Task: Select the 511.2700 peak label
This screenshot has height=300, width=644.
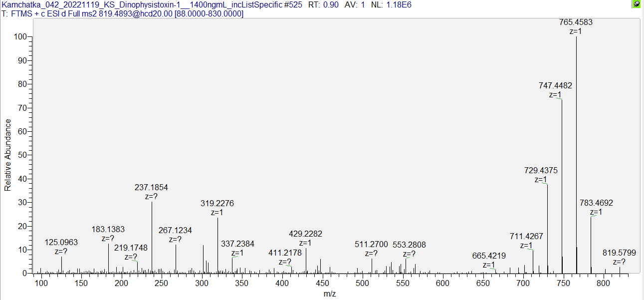Action: tap(371, 245)
